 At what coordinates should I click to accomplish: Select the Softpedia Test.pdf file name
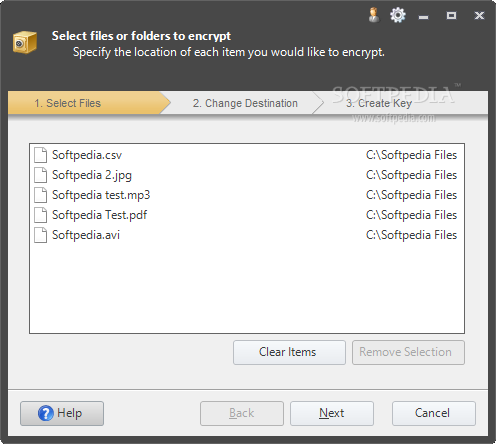(99, 215)
